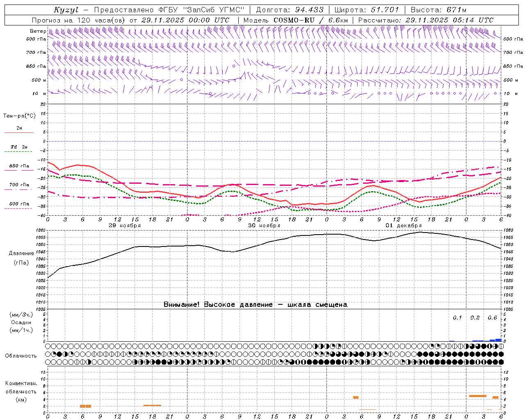Select the 850 гПа temperature legend entry

[x=19, y=166]
